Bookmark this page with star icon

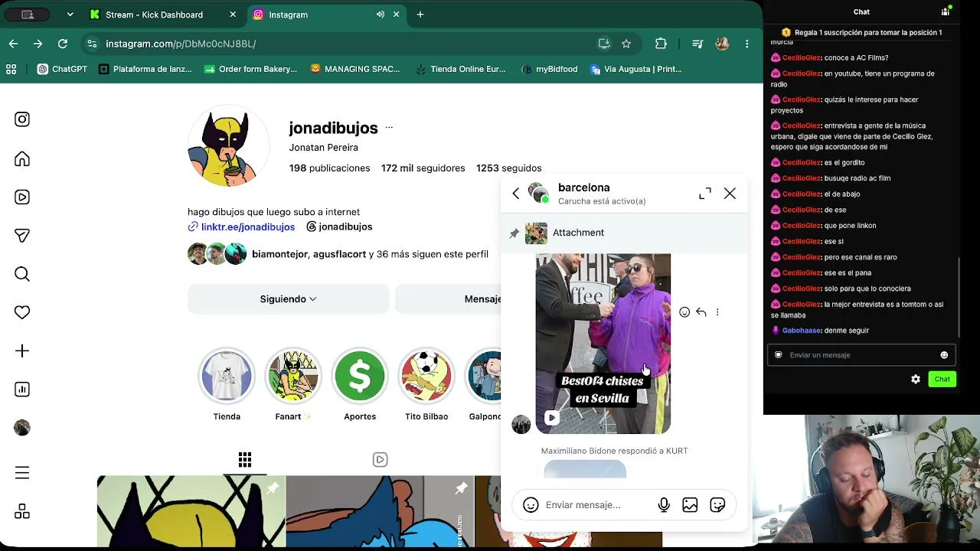click(x=626, y=44)
